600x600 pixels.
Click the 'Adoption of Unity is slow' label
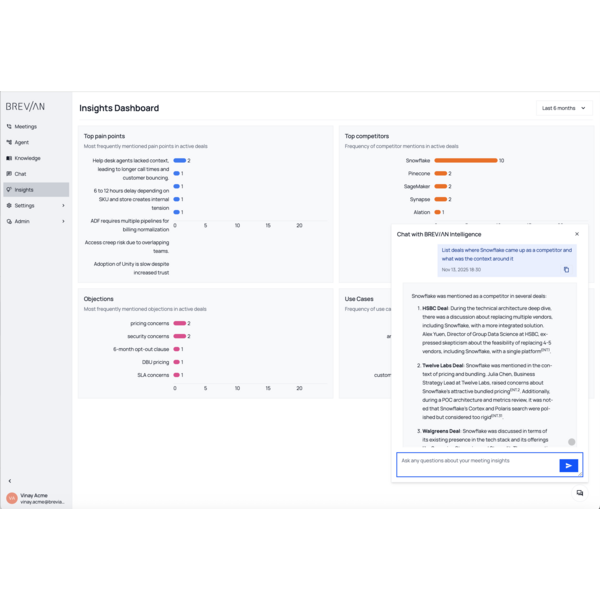(131, 268)
